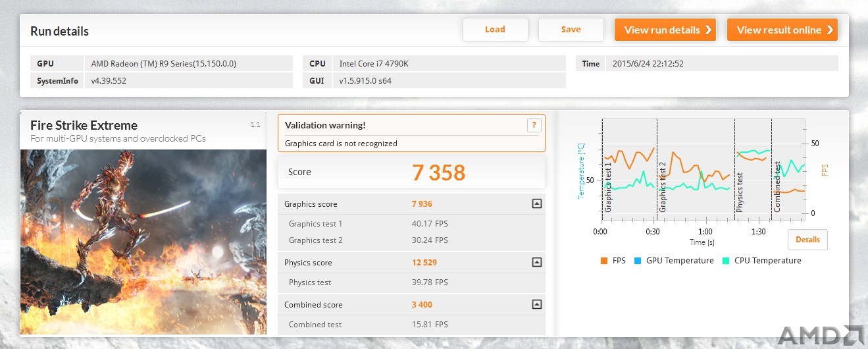This screenshot has width=868, height=349.
Task: Click the FPS orange legend swatch
Action: coord(604,261)
